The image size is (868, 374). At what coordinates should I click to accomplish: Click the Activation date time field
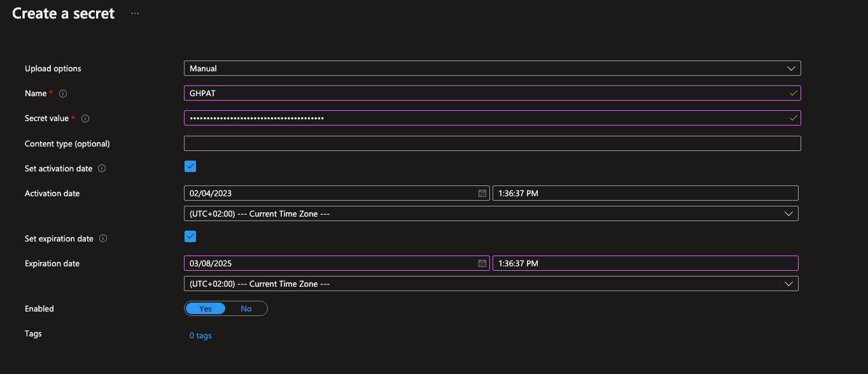pyautogui.click(x=645, y=193)
